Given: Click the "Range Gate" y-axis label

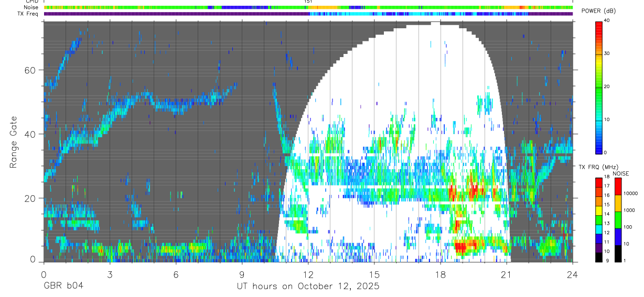Looking at the screenshot, I should (13, 142).
